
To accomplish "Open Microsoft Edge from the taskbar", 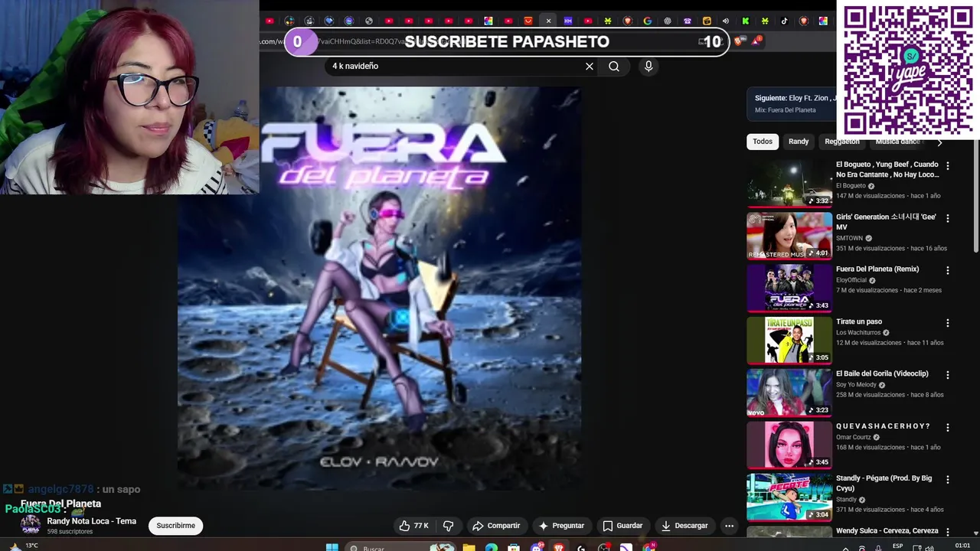I will tap(491, 548).
